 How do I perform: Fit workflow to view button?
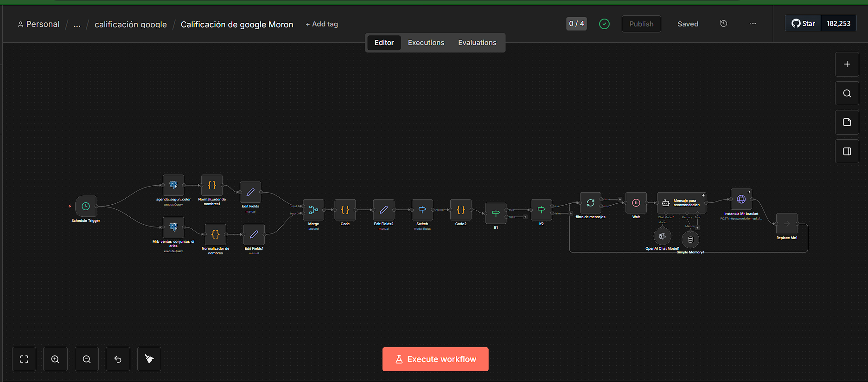click(24, 359)
